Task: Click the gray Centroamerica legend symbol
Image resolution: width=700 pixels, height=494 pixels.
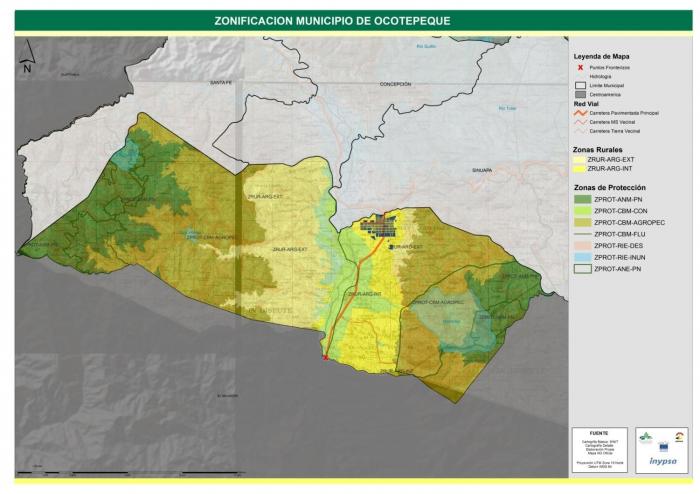Action: click(x=579, y=94)
